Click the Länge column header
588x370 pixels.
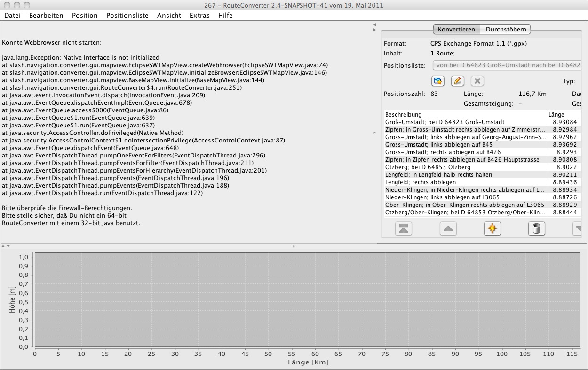point(556,114)
